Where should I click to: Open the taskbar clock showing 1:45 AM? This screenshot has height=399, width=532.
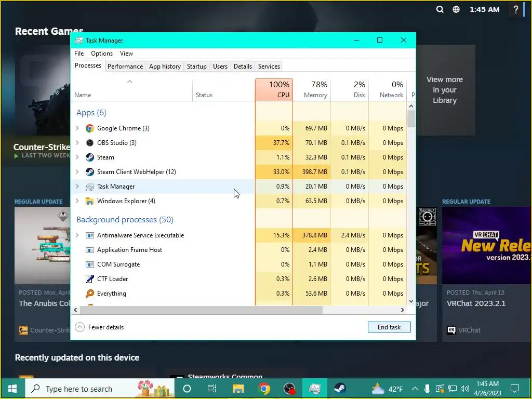click(487, 389)
